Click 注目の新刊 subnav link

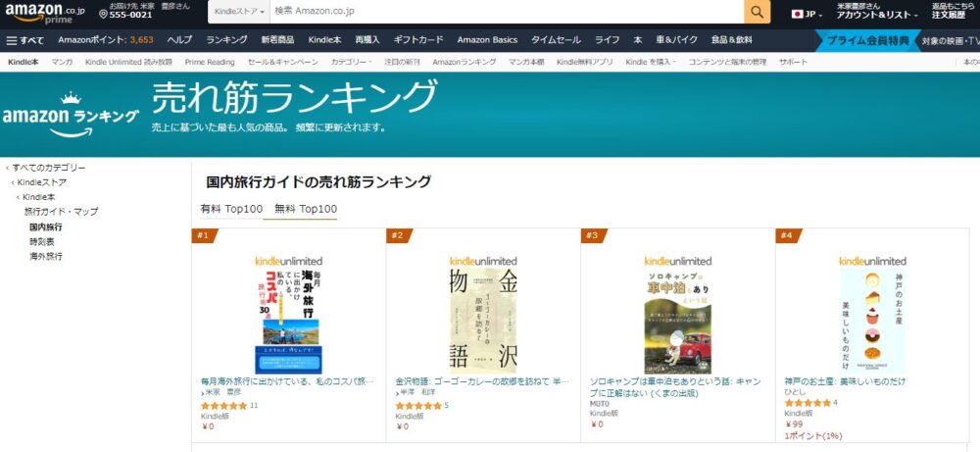(x=402, y=62)
